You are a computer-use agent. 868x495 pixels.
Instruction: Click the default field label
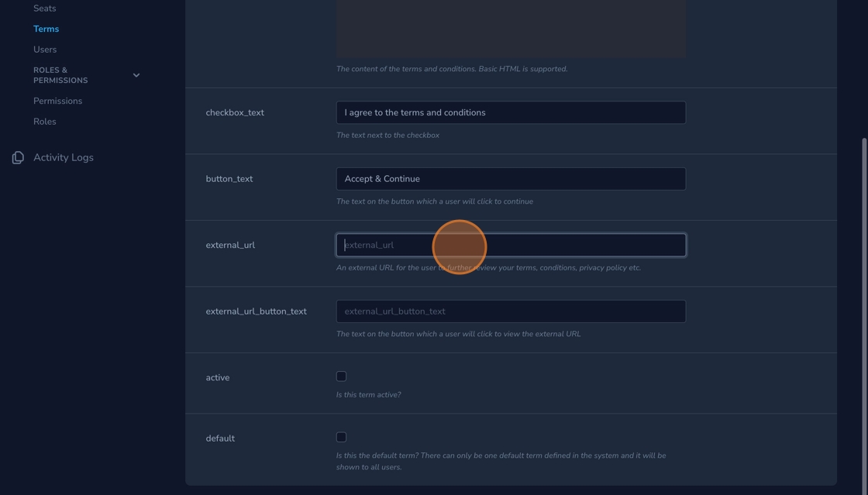220,438
